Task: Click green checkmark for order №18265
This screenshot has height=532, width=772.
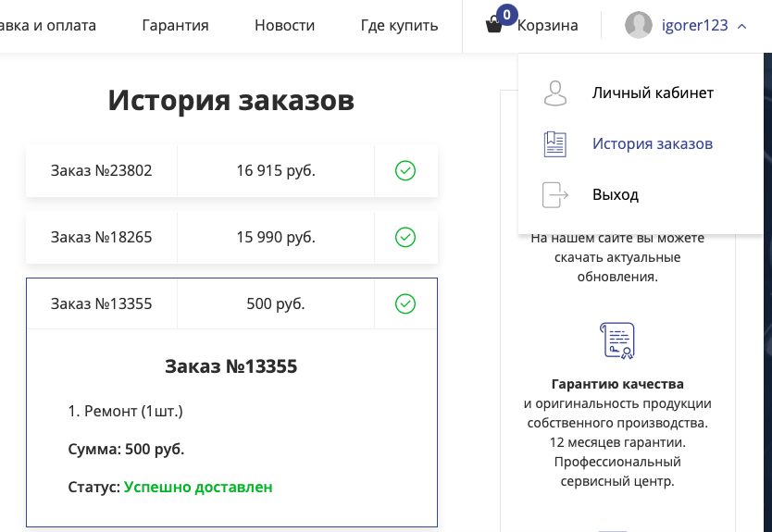Action: (x=405, y=238)
